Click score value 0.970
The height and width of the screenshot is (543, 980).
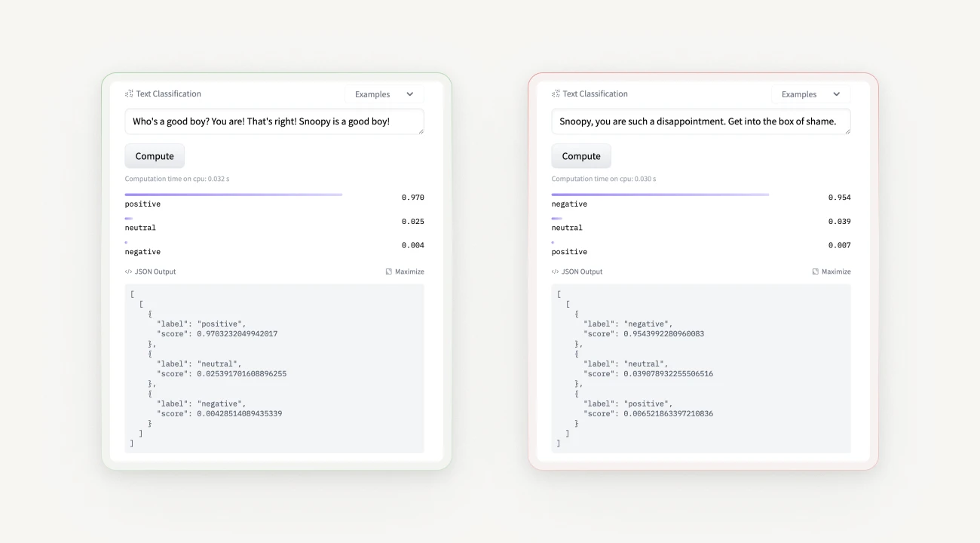click(412, 198)
